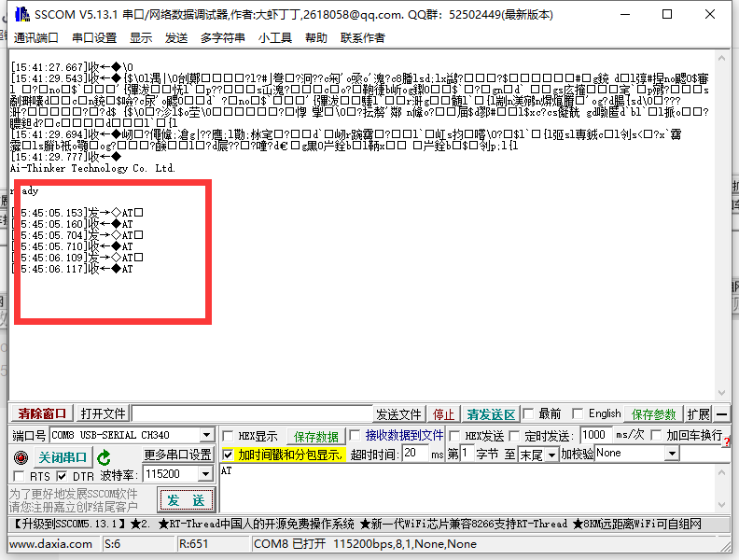
Task: Click the minus collapse button beside 扩展
Action: click(721, 414)
